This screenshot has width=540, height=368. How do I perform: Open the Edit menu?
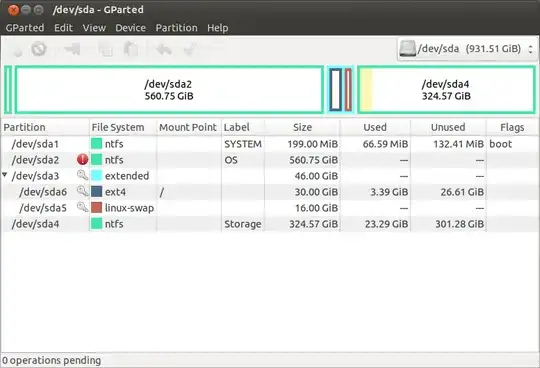click(x=63, y=28)
